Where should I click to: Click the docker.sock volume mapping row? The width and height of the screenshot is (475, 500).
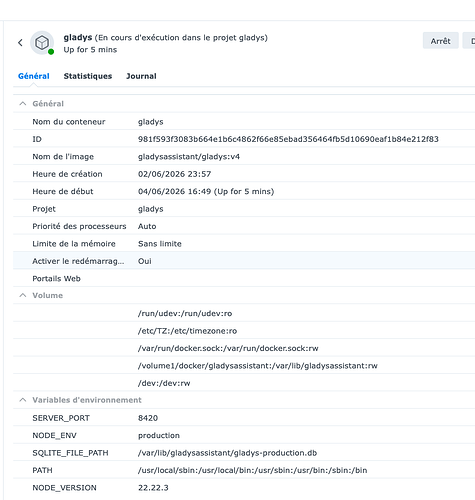244,348
